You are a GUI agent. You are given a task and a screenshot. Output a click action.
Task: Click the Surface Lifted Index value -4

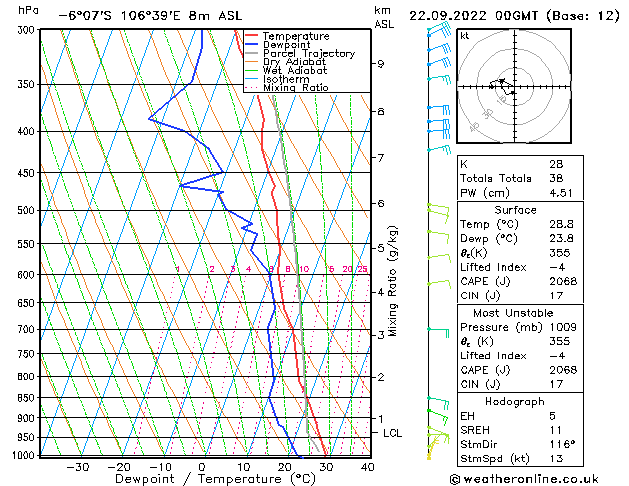[558, 267]
